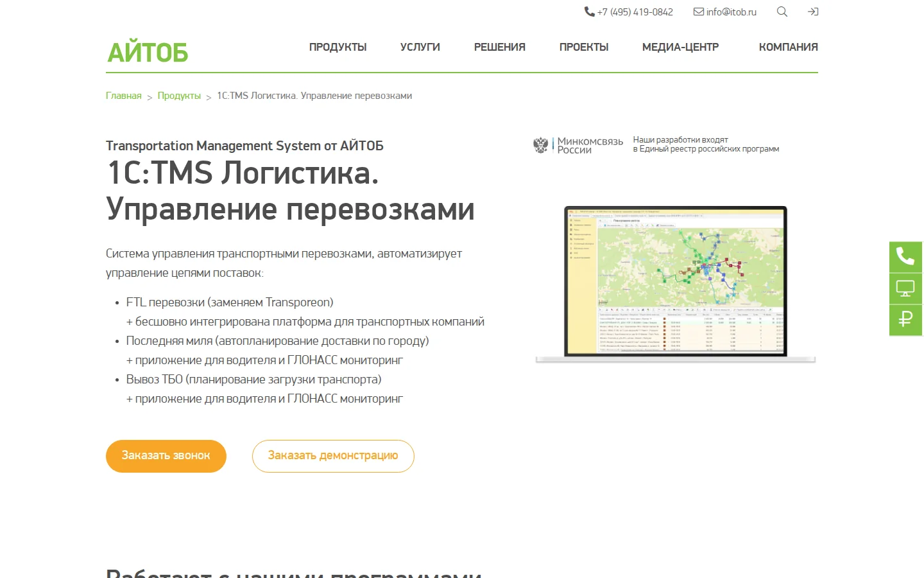
Task: Open the РЕШЕНИЯ menu
Action: [500, 47]
